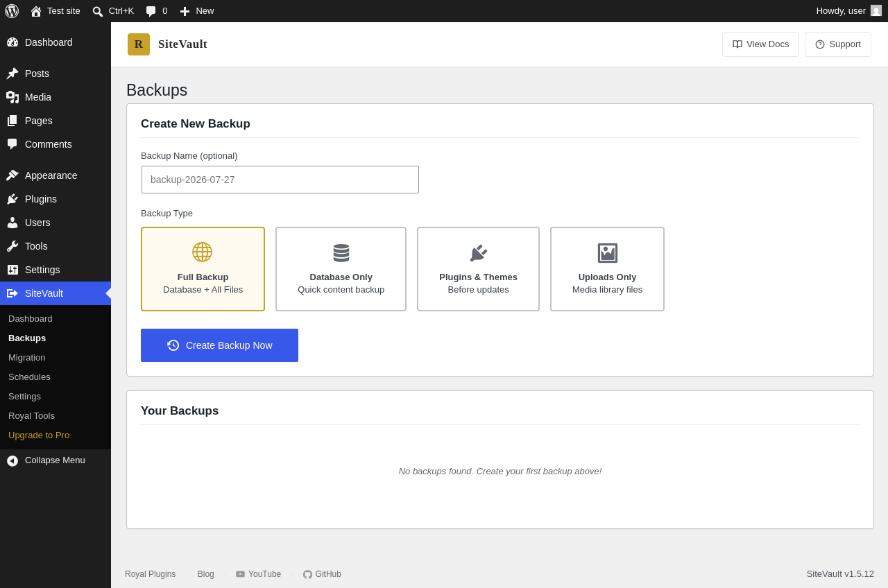Viewport: 888px width, 588px height.
Task: Open the Test site home link
Action: [55, 11]
